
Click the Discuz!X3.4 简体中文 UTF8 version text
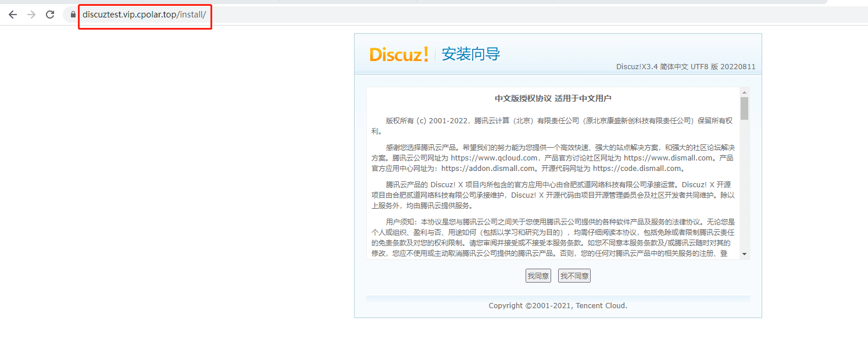click(685, 67)
